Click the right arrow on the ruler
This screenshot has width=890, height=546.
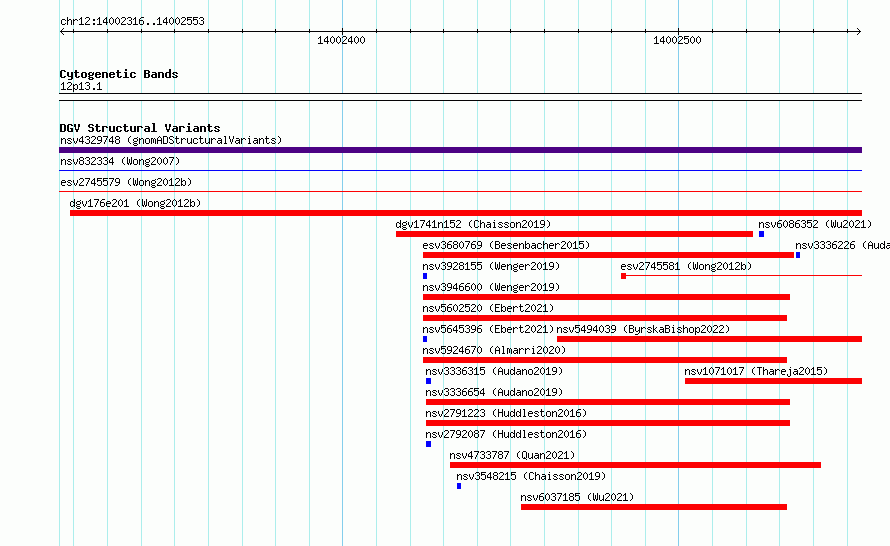858,32
